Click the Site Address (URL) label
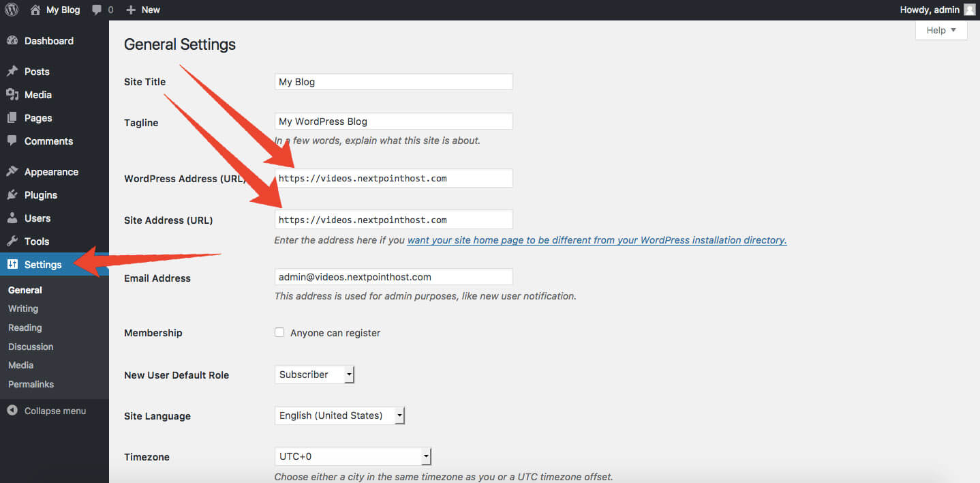 coord(168,220)
